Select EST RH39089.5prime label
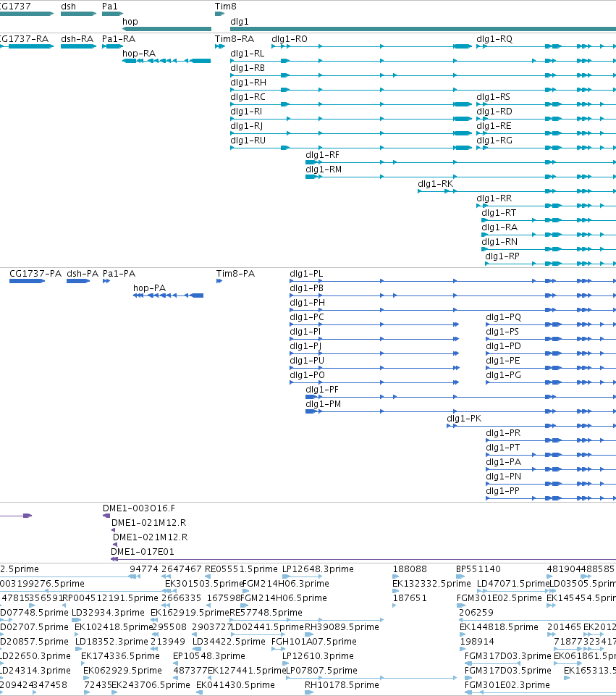This screenshot has width=616, height=696. point(342,627)
